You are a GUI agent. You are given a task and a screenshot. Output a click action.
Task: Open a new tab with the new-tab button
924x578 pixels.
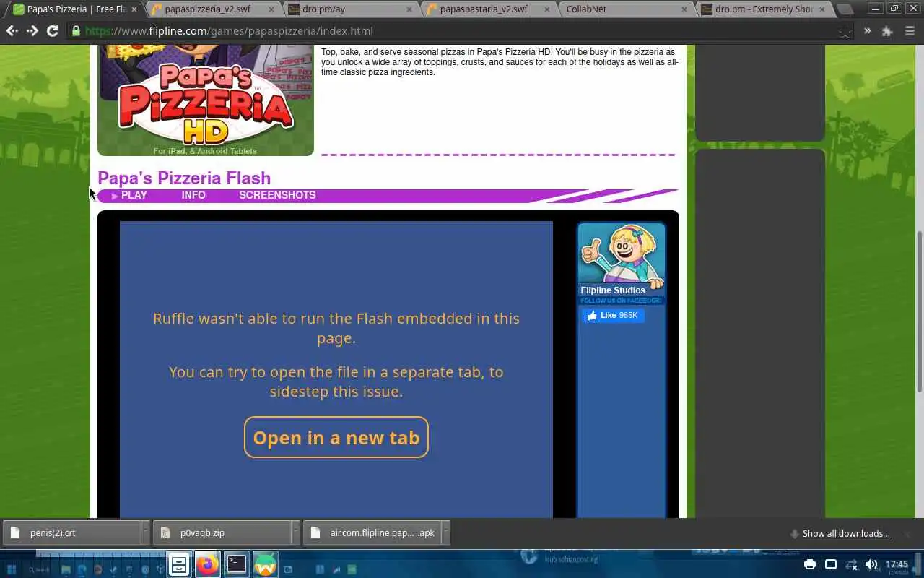point(845,9)
